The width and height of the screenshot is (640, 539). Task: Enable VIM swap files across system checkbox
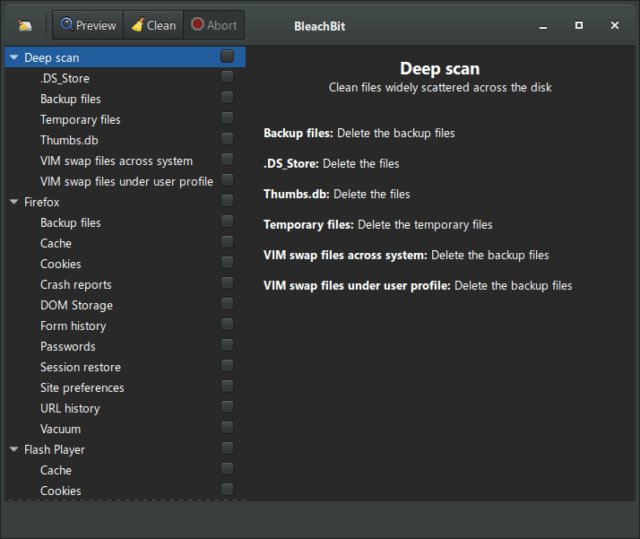click(x=227, y=159)
